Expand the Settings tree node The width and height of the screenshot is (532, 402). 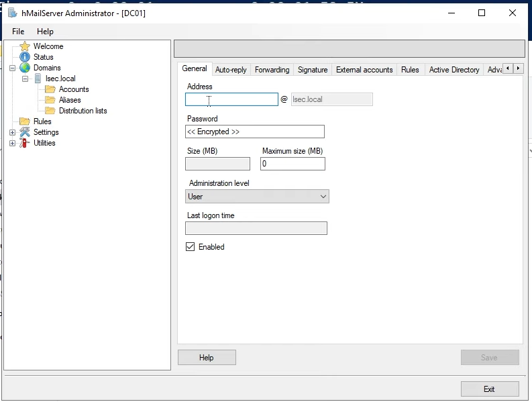point(13,132)
